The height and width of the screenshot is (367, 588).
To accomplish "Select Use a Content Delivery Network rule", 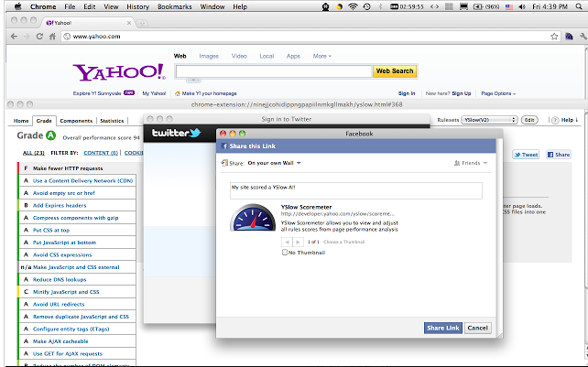I will tap(77, 180).
